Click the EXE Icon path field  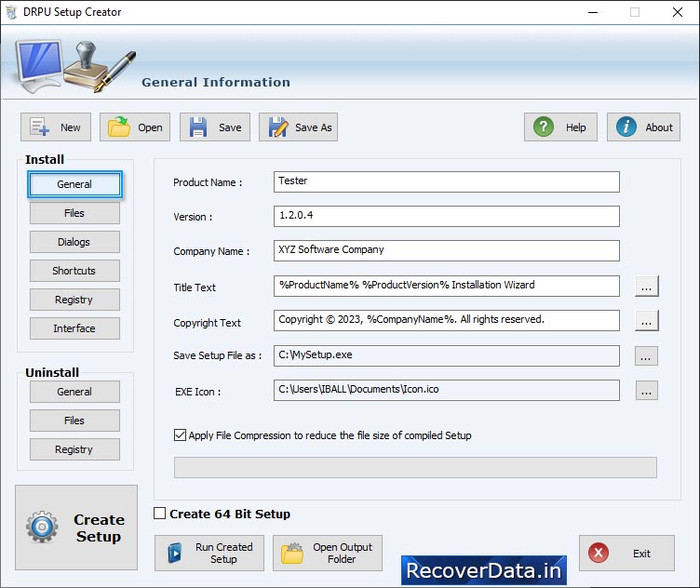pos(447,391)
